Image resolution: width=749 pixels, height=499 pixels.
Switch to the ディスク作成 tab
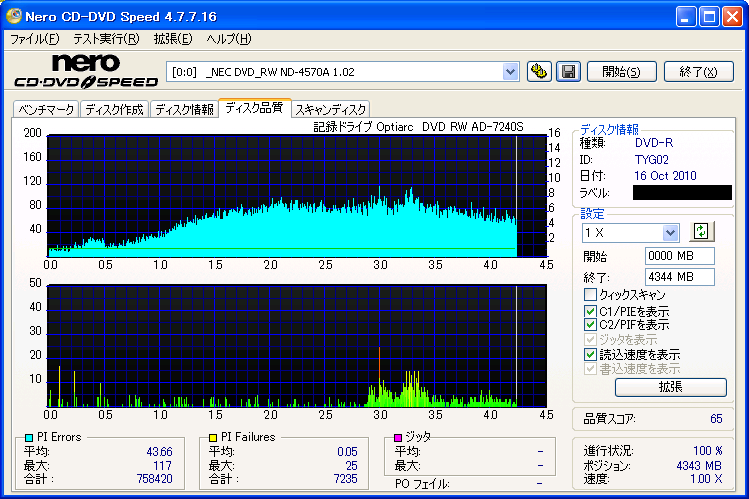114,109
